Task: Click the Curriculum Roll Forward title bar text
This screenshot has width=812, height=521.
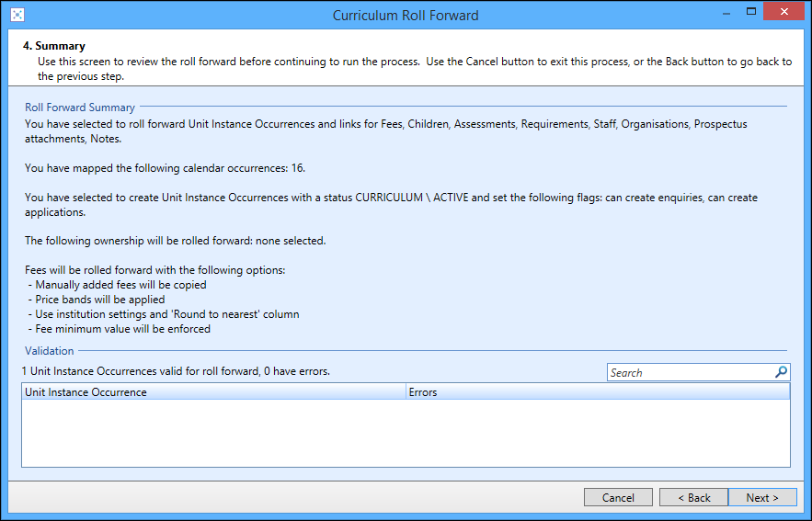Action: pyautogui.click(x=406, y=15)
